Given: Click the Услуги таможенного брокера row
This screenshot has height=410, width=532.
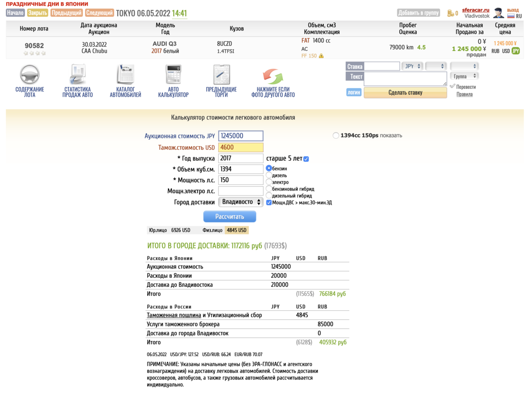Looking at the screenshot, I should (248, 324).
